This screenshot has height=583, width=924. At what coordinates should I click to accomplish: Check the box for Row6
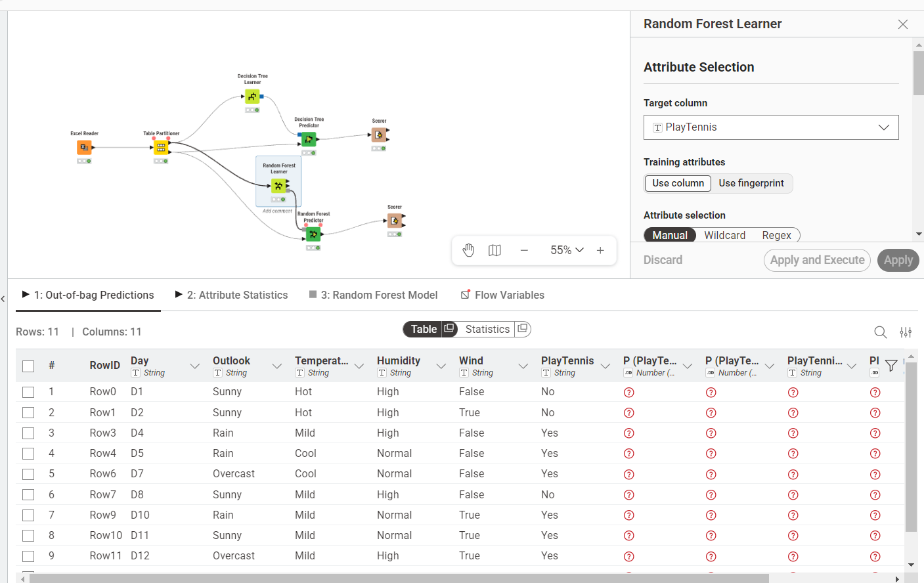[28, 474]
